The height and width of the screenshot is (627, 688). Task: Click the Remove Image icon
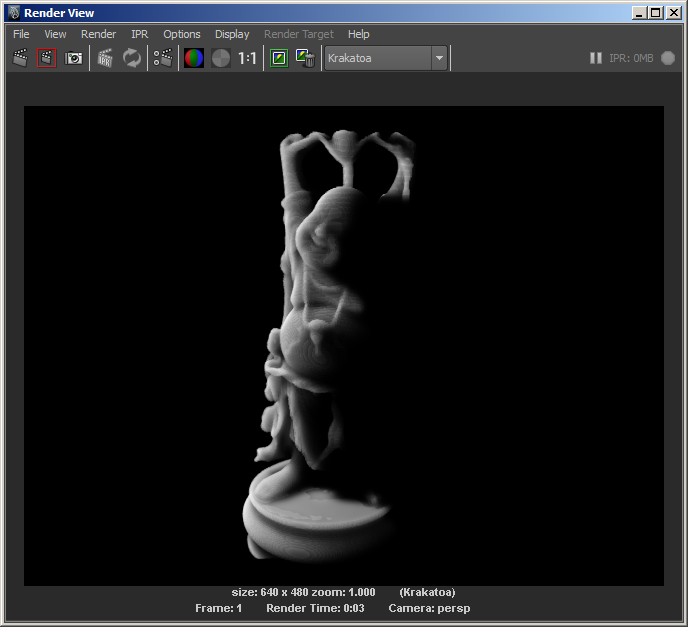(306, 58)
